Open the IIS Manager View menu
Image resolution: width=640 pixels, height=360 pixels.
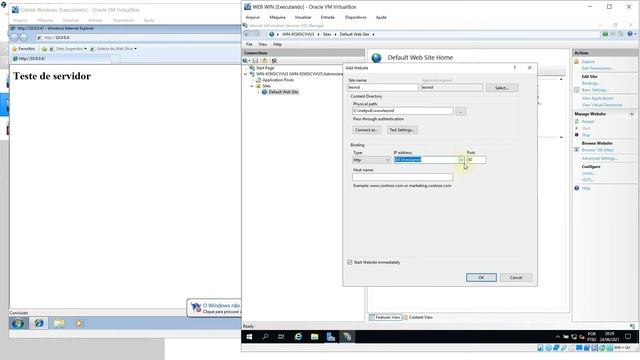[262, 44]
